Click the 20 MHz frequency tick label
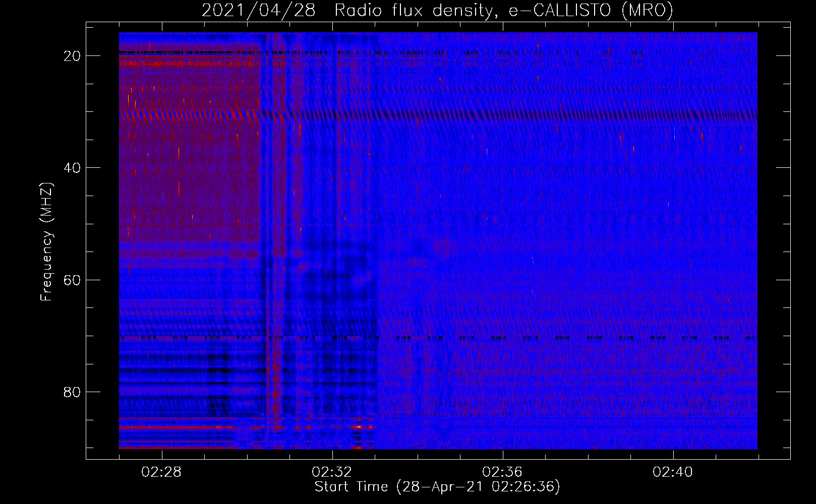 [x=72, y=56]
